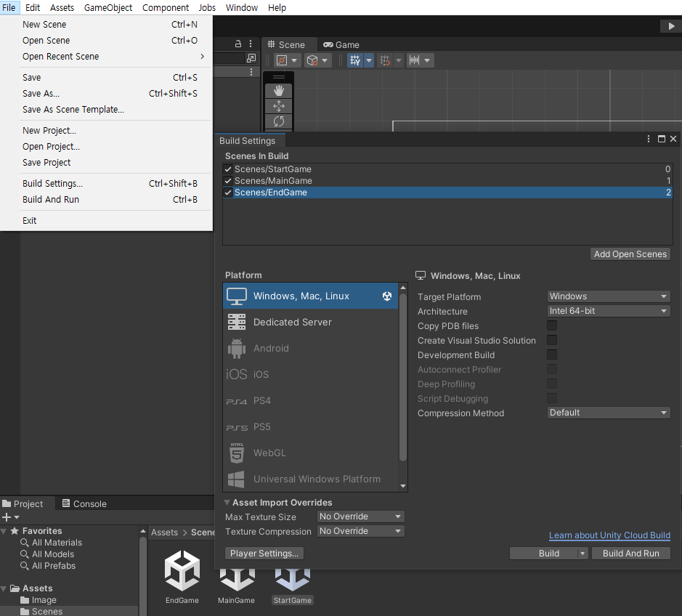Open the Target Platform dropdown
This screenshot has height=616, width=682.
pyautogui.click(x=609, y=296)
